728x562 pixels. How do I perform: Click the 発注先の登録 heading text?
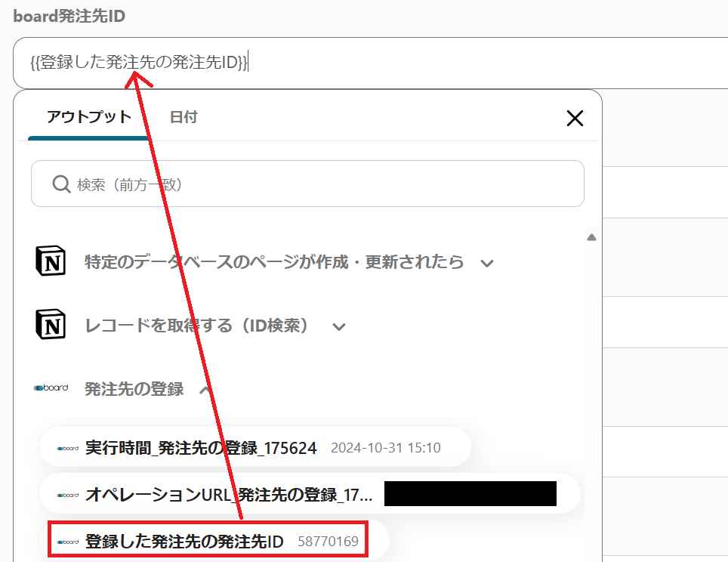click(134, 388)
